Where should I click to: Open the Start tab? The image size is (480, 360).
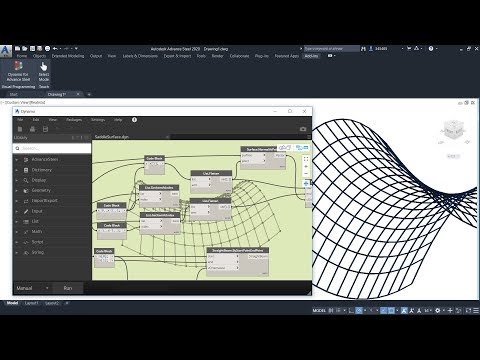pos(13,94)
